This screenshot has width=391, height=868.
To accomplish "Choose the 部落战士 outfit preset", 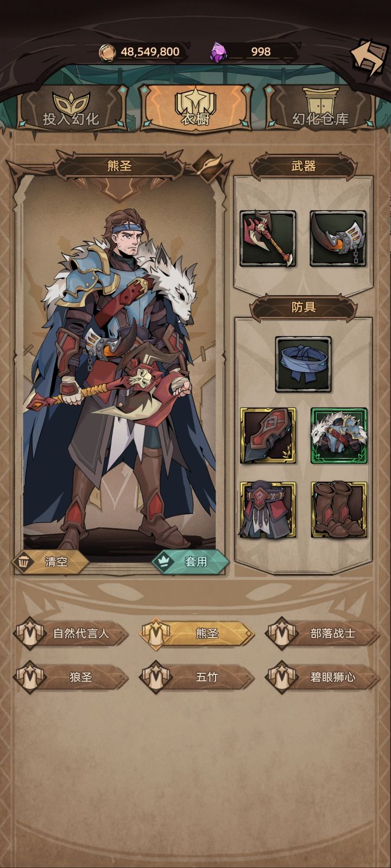I will tap(323, 633).
